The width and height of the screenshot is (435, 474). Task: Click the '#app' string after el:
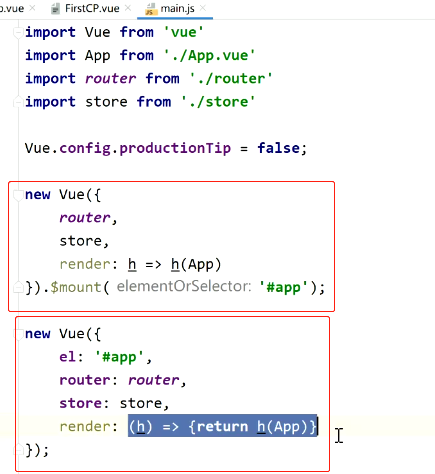119,357
